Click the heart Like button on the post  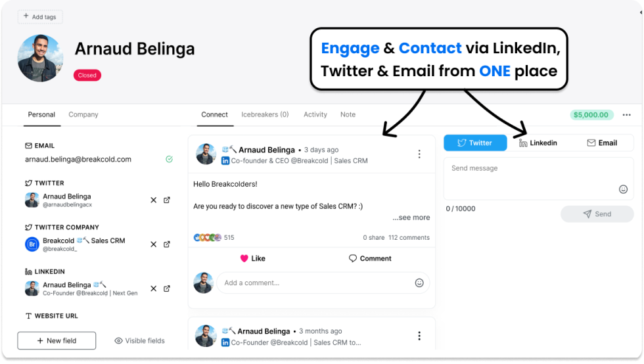pos(252,258)
